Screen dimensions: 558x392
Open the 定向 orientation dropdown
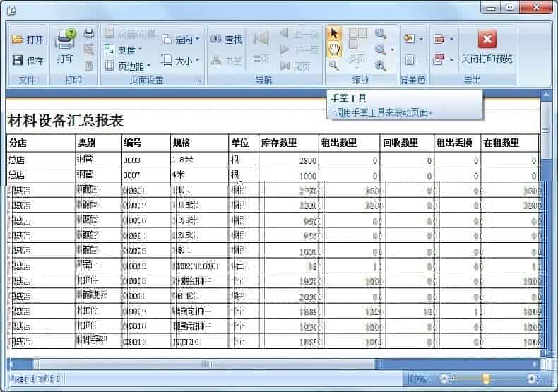click(x=180, y=39)
